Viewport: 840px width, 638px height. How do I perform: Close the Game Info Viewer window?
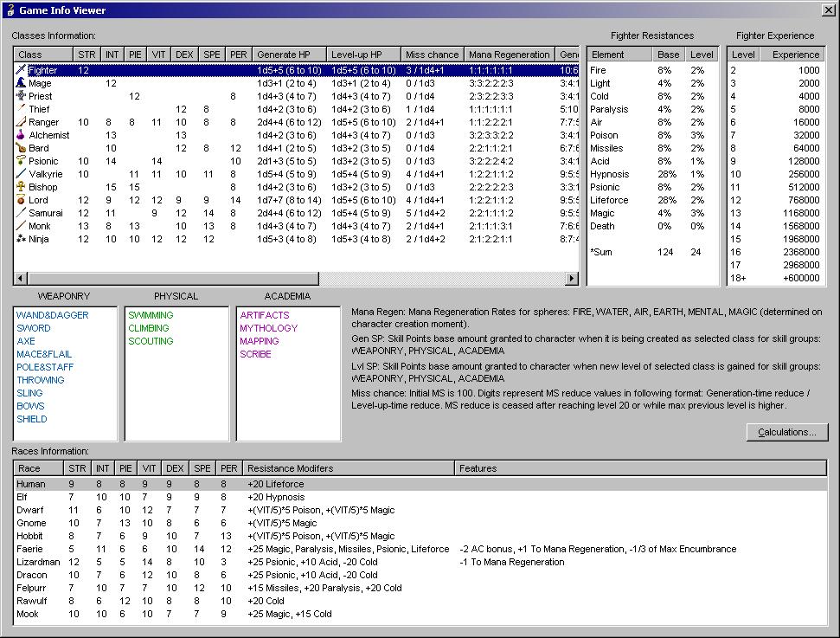[x=828, y=10]
